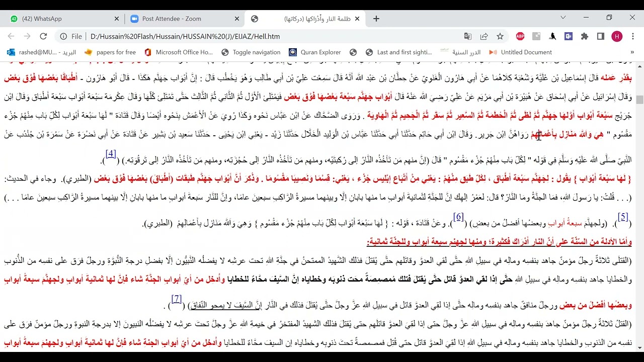Follow footnote reference [7]
The width and height of the screenshot is (644, 362).
click(176, 299)
